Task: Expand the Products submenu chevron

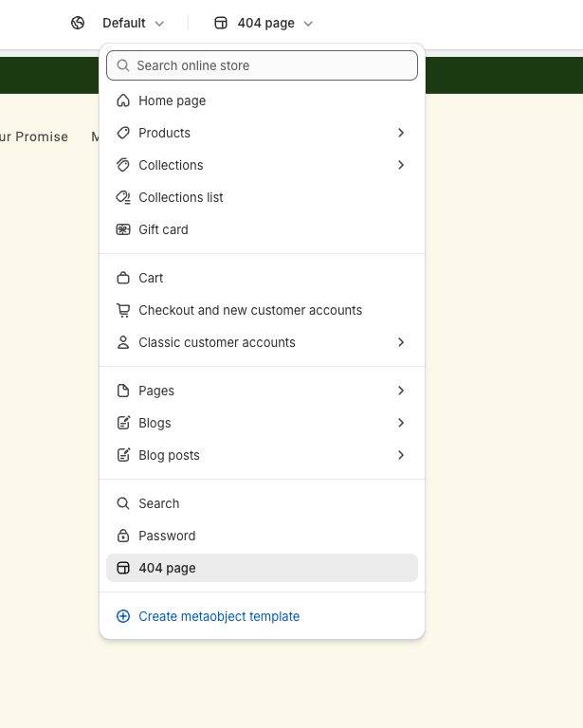Action: [401, 133]
